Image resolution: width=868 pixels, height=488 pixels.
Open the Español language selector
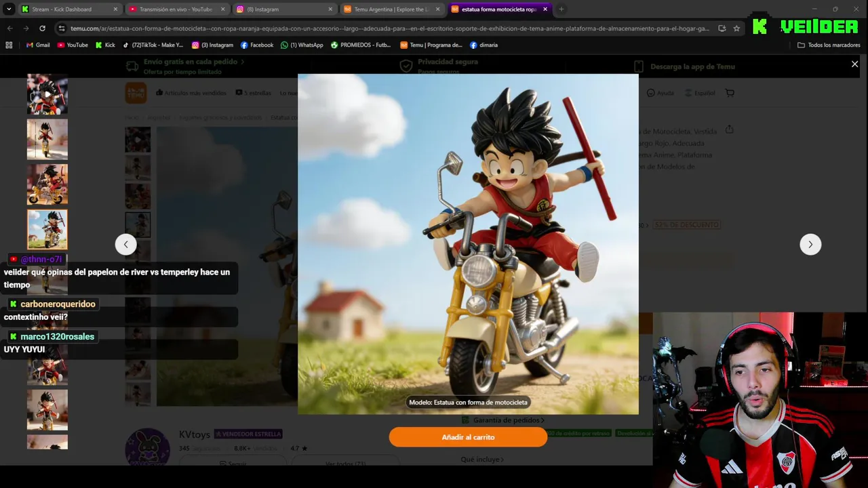click(700, 93)
